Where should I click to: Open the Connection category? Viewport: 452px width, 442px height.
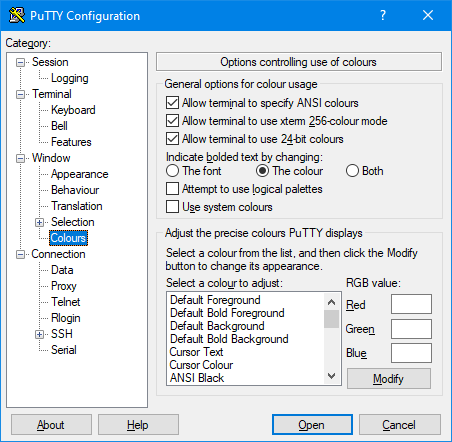[x=58, y=254]
